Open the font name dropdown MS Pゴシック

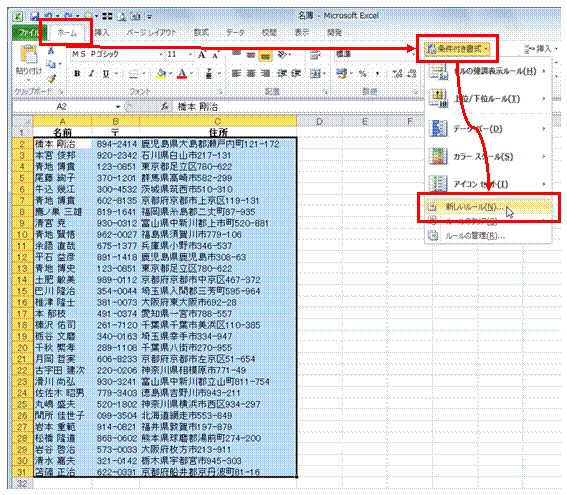coord(116,54)
